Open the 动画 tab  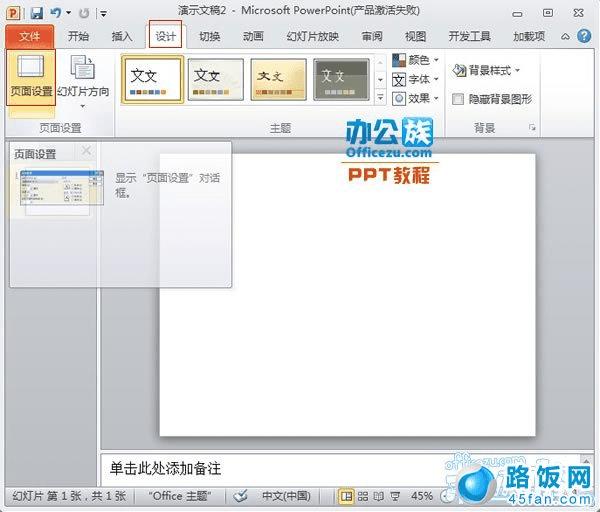click(x=253, y=36)
